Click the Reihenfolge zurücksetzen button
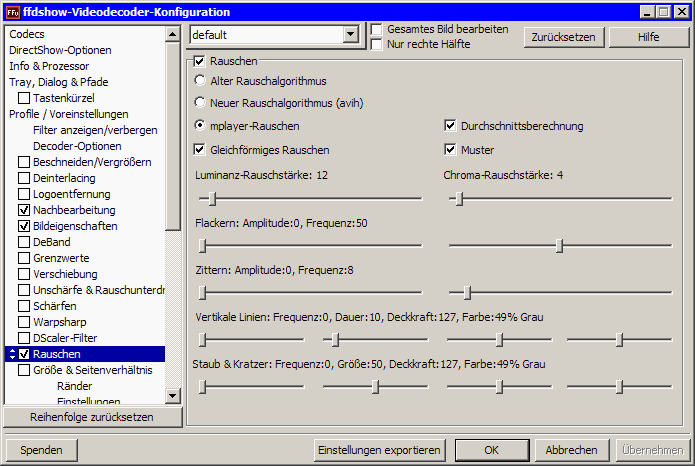Screen dimensions: 695x466 tap(91, 417)
